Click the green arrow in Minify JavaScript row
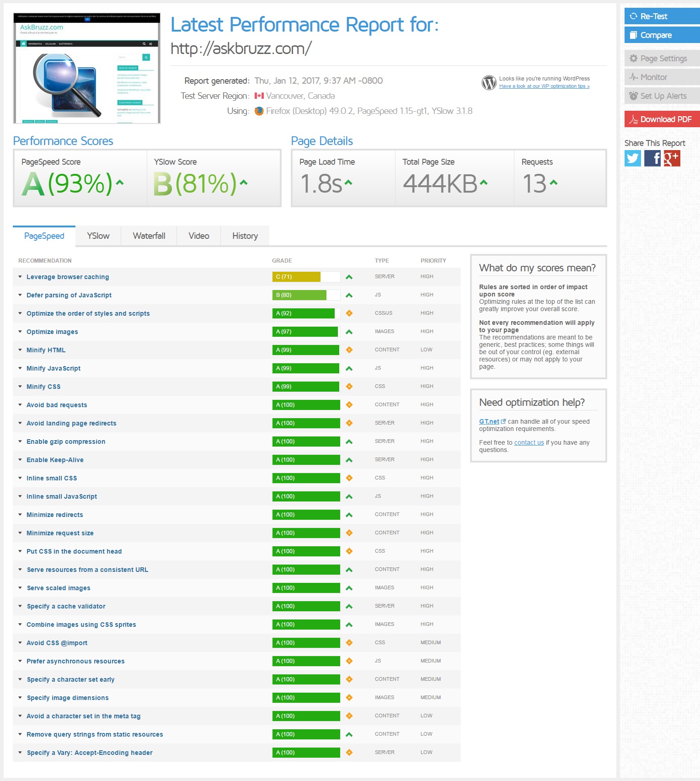700x781 pixels. (349, 368)
